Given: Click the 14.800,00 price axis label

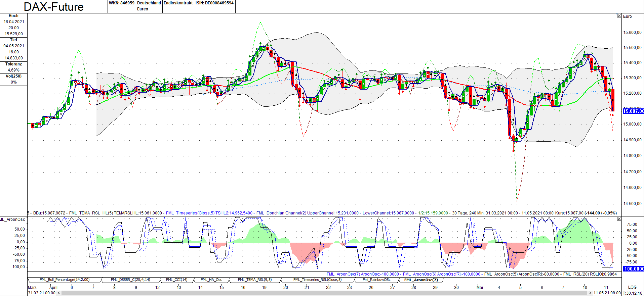Looking at the screenshot, I should 632,156.
